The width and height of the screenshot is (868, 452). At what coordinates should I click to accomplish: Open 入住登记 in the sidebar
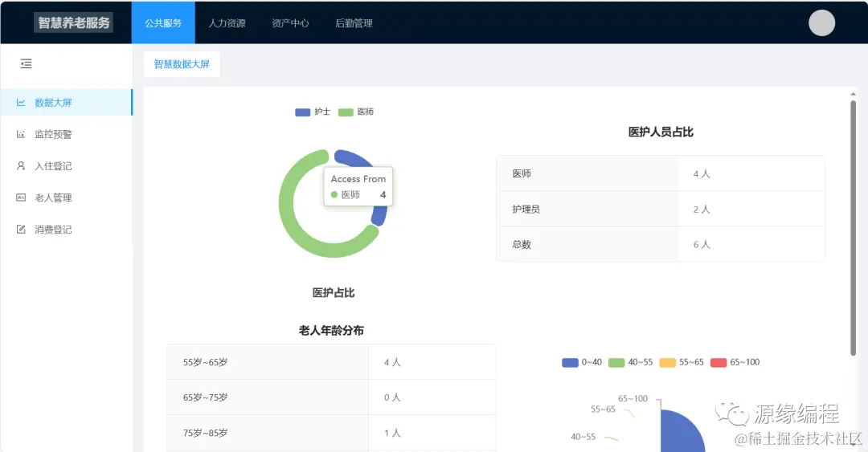click(x=67, y=165)
